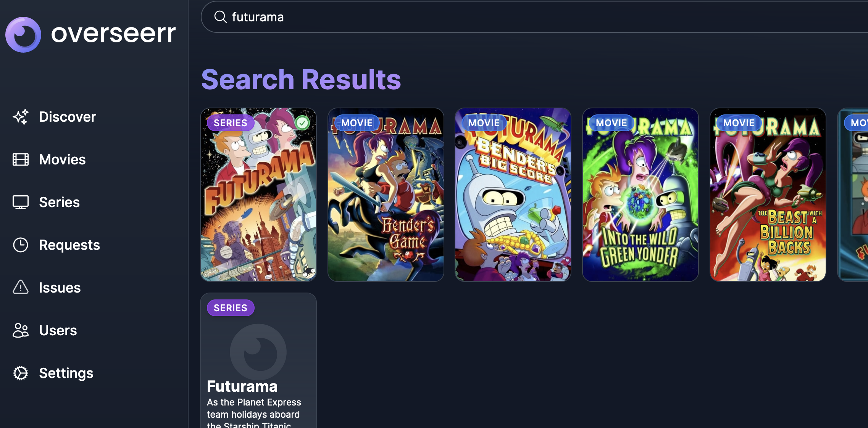Click the Issues warning triangle icon
This screenshot has height=428, width=868.
click(x=21, y=287)
